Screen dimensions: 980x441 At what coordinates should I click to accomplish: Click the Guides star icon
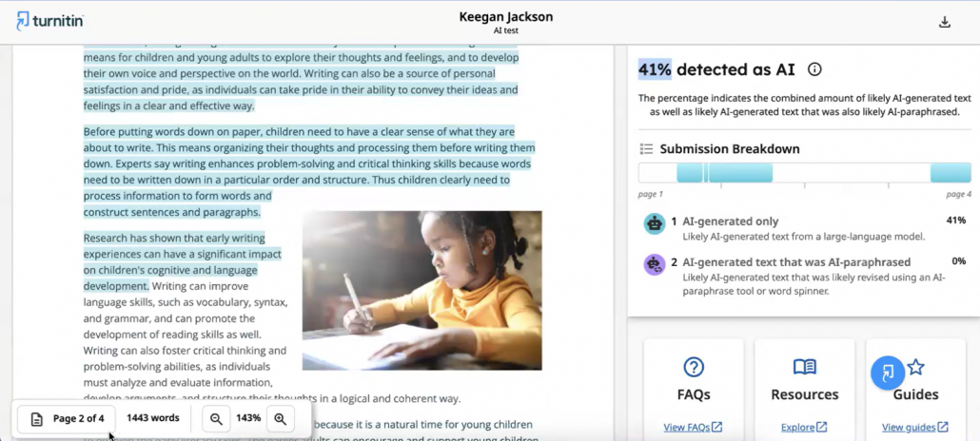click(916, 367)
